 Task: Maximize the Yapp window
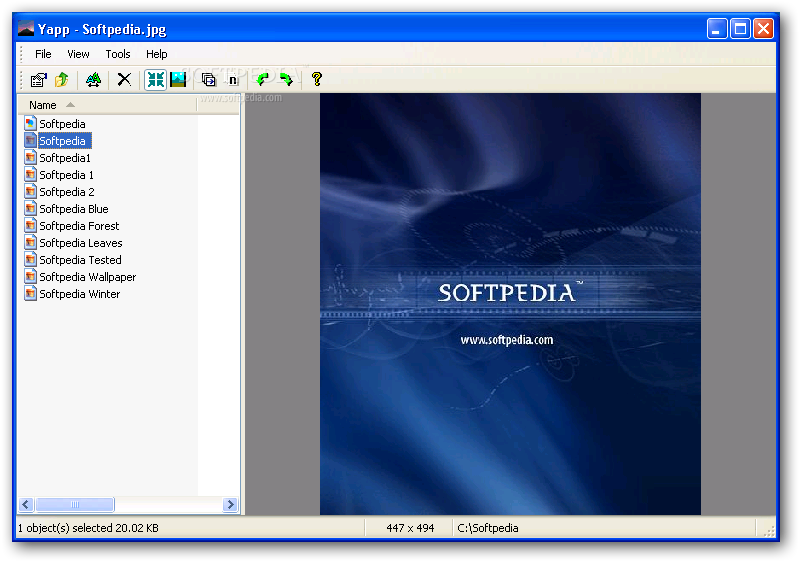pos(740,29)
